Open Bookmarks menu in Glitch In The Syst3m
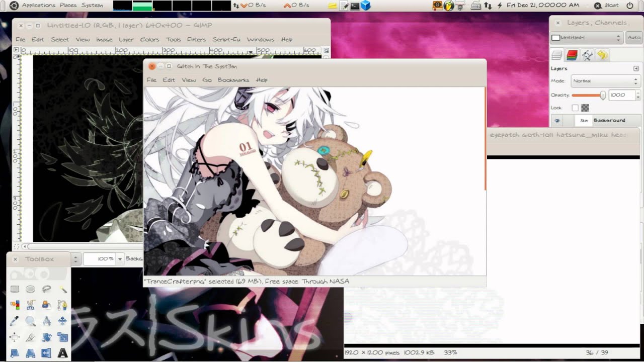The height and width of the screenshot is (362, 644). click(x=233, y=80)
